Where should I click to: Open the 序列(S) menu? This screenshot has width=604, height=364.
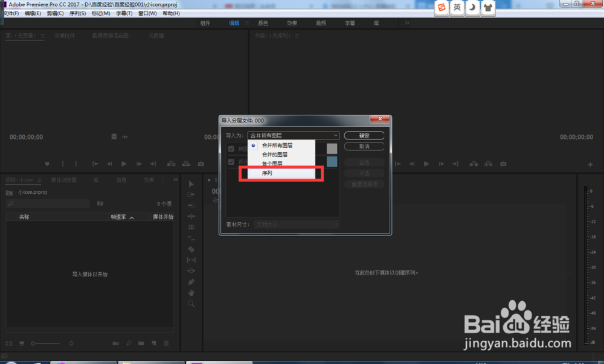(x=77, y=13)
